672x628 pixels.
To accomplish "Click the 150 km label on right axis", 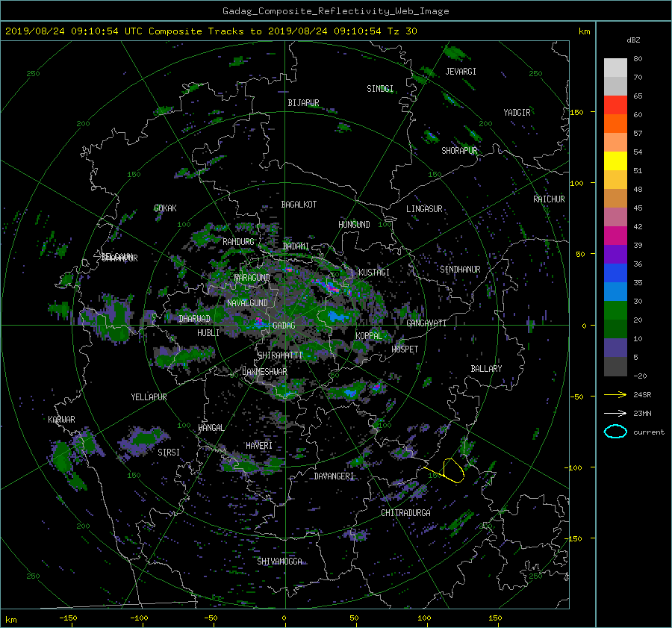I will [576, 112].
